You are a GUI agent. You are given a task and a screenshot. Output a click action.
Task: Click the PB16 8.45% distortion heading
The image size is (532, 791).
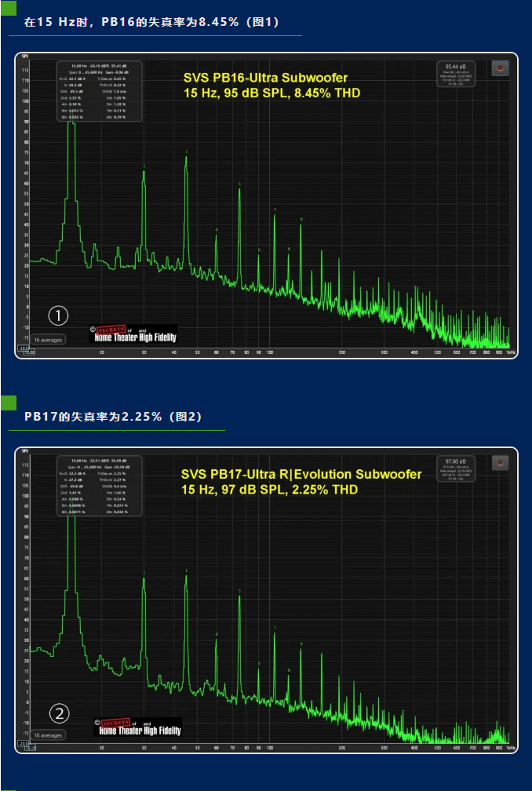pyautogui.click(x=151, y=22)
